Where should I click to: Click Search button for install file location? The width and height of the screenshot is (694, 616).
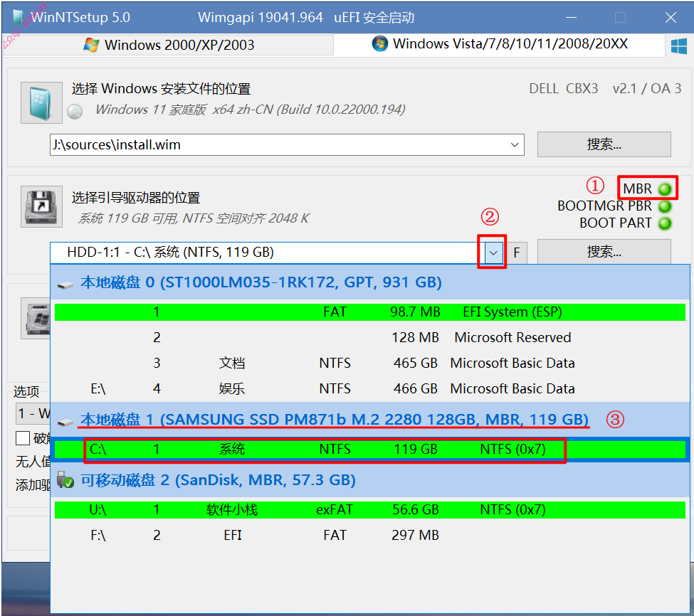coord(604,144)
